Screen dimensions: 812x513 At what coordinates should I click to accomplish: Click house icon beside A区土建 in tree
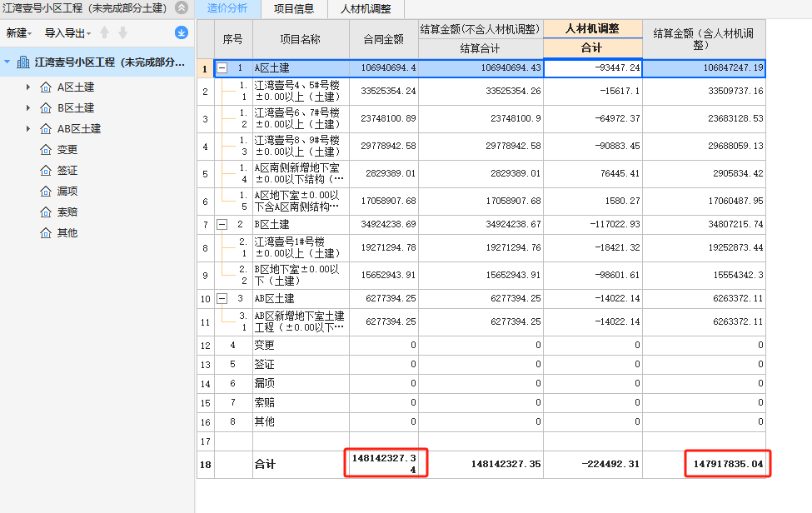[x=46, y=87]
